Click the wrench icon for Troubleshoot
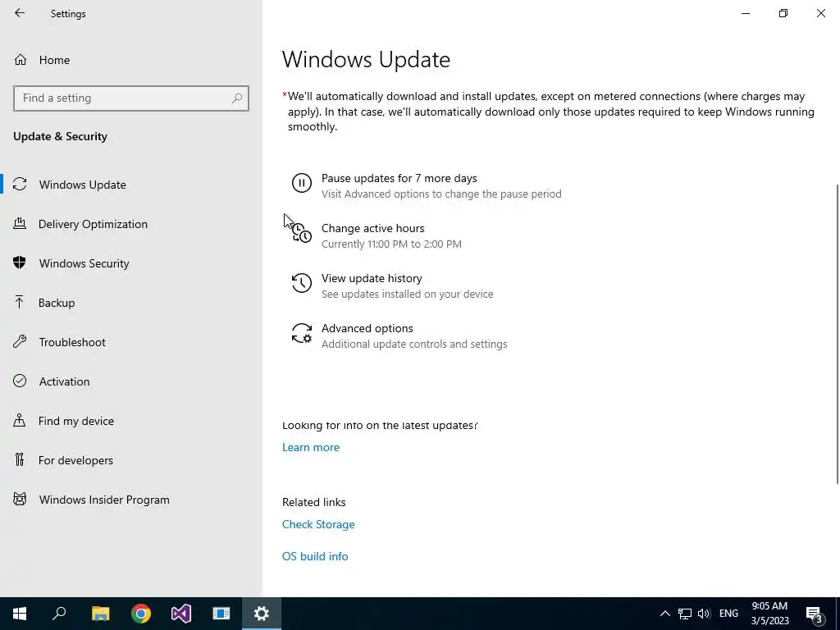This screenshot has width=840, height=630. 20,341
